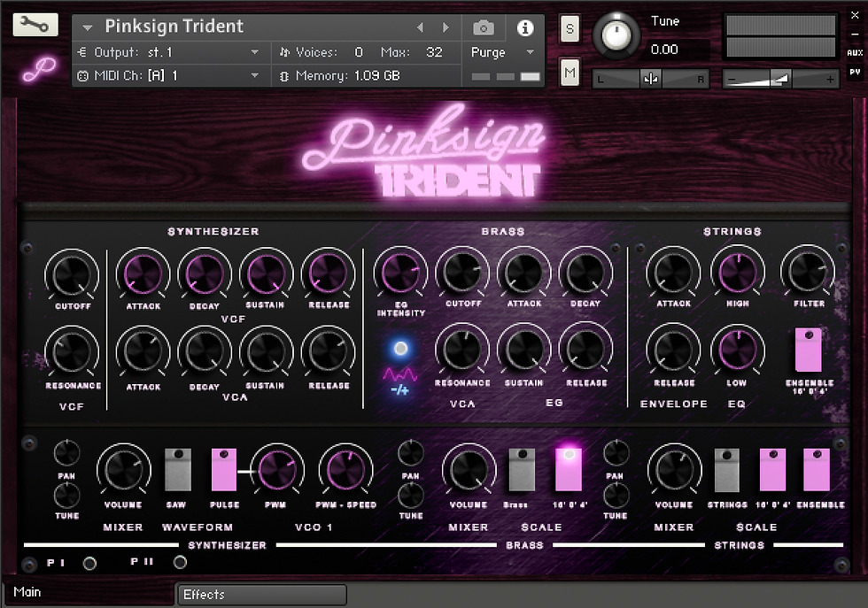Viewport: 868px width, 608px height.
Task: Click the header pan slider
Action: pyautogui.click(x=650, y=79)
